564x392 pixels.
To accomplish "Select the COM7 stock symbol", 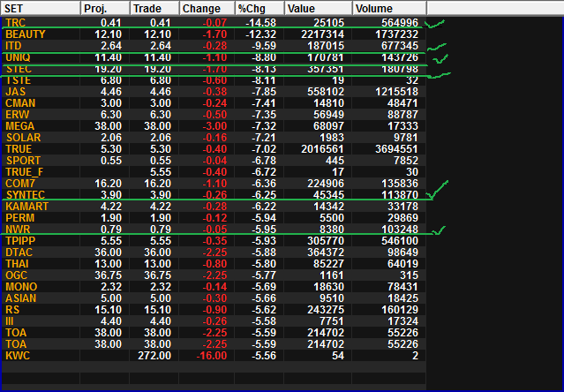I will (x=20, y=184).
